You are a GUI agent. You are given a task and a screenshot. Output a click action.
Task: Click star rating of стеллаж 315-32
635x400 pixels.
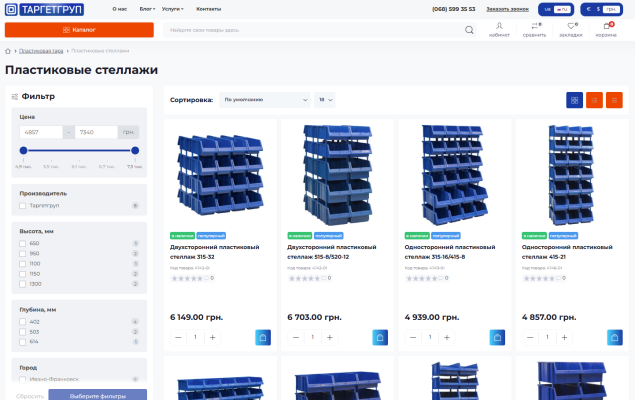(187, 278)
